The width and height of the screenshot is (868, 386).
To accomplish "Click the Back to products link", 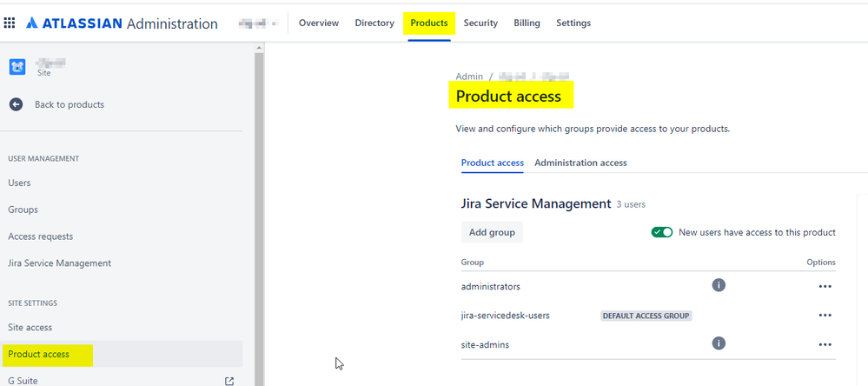I will (x=70, y=104).
